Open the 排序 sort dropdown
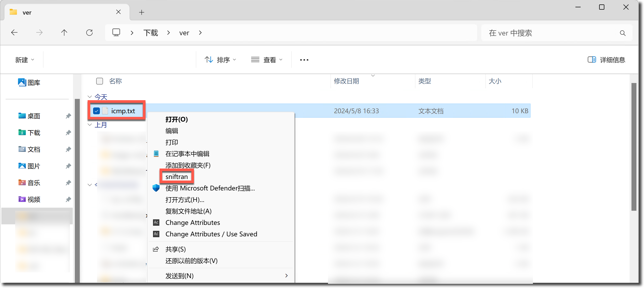This screenshot has width=644, height=288. (220, 60)
